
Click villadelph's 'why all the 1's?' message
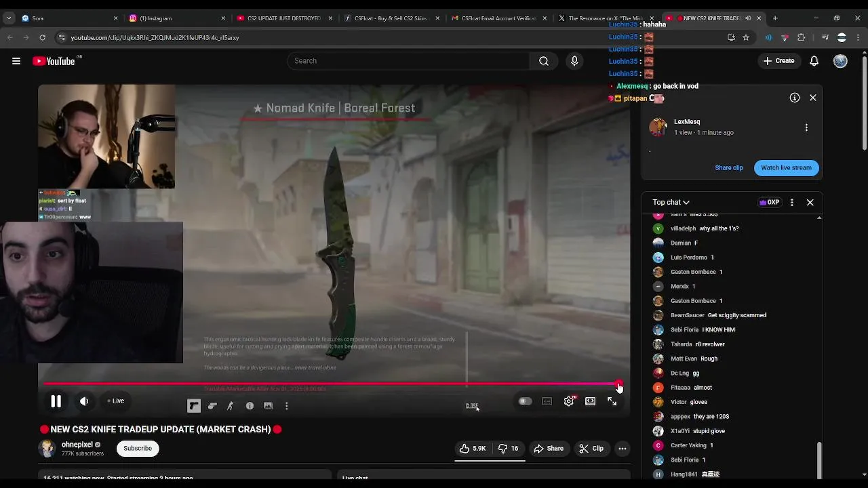719,228
